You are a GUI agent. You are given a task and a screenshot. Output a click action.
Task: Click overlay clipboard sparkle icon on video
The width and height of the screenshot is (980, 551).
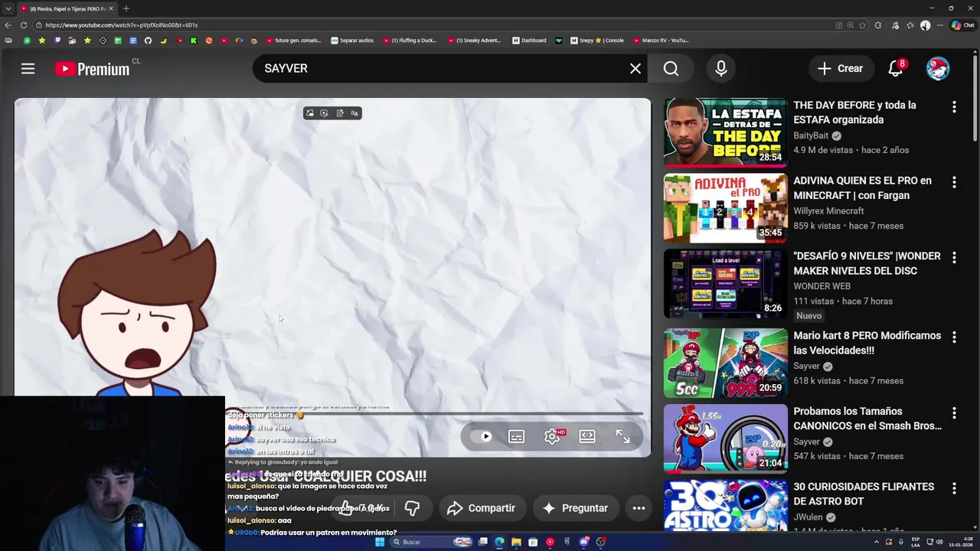(340, 113)
